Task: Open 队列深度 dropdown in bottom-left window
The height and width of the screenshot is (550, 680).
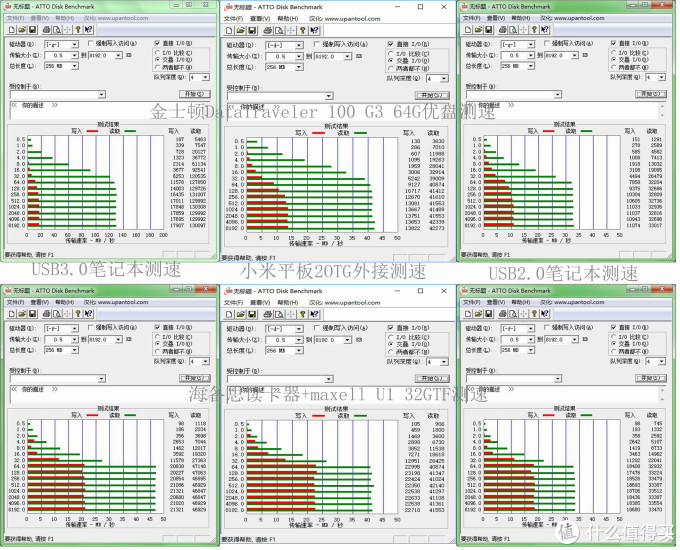Action: (206, 361)
